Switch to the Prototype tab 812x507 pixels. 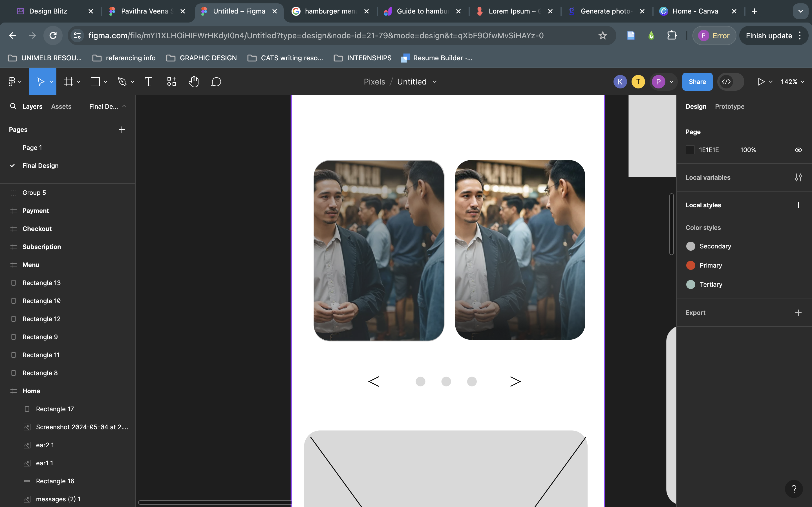tap(729, 106)
